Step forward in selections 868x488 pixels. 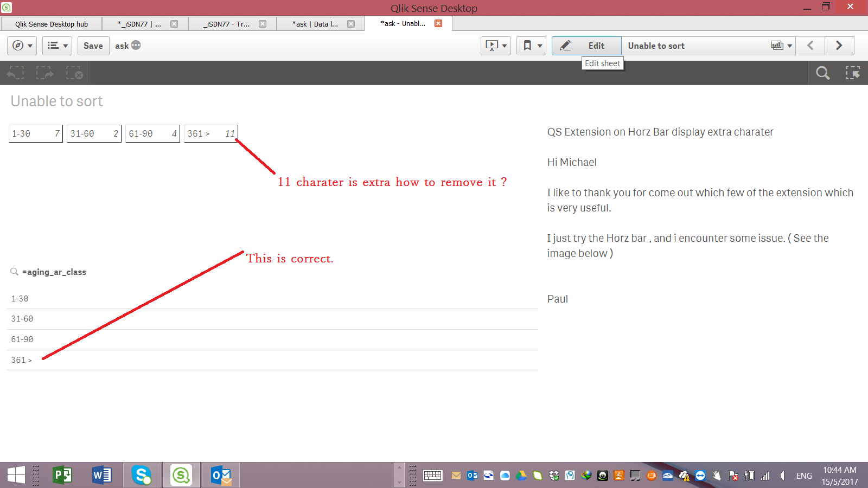point(44,73)
